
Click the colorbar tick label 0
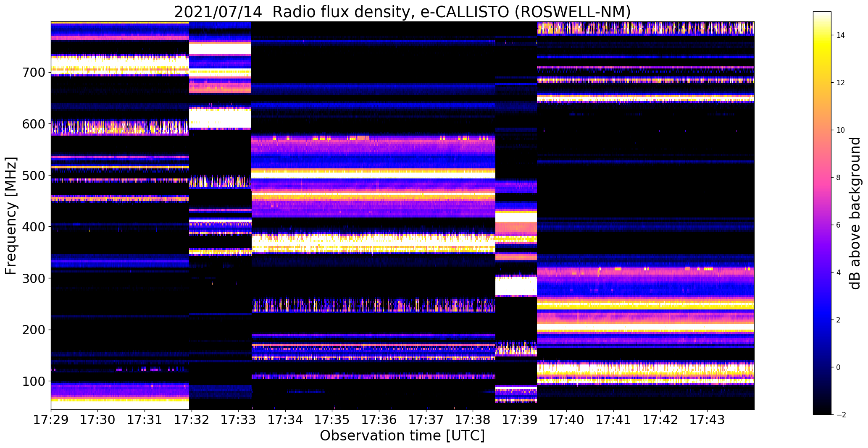point(838,367)
